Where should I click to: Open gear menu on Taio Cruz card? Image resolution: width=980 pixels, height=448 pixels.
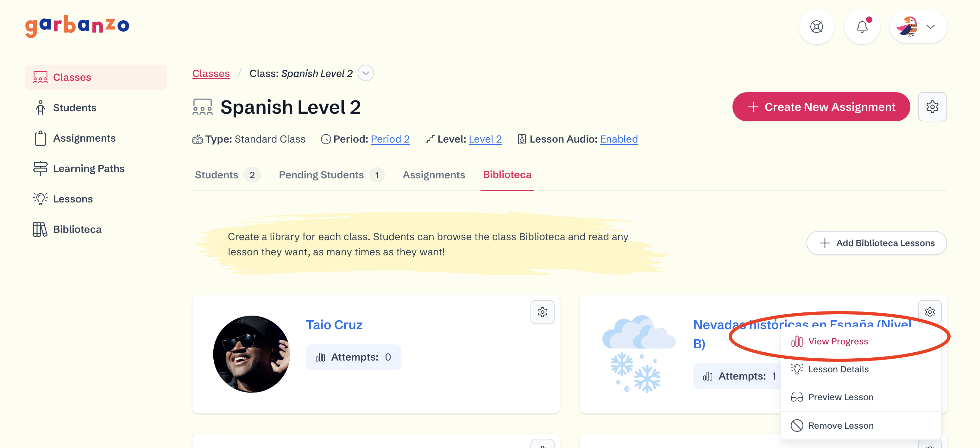coord(543,312)
